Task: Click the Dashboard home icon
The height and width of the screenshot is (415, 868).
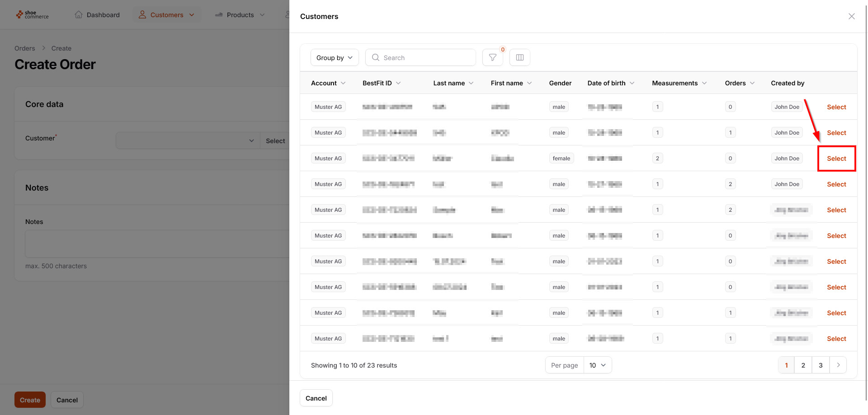Action: tap(79, 15)
